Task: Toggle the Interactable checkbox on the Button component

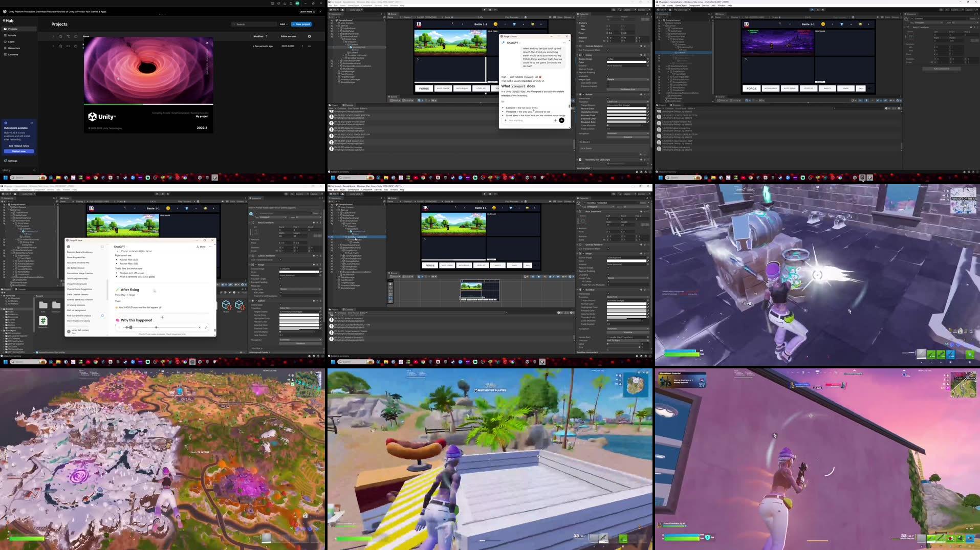Action: click(608, 98)
